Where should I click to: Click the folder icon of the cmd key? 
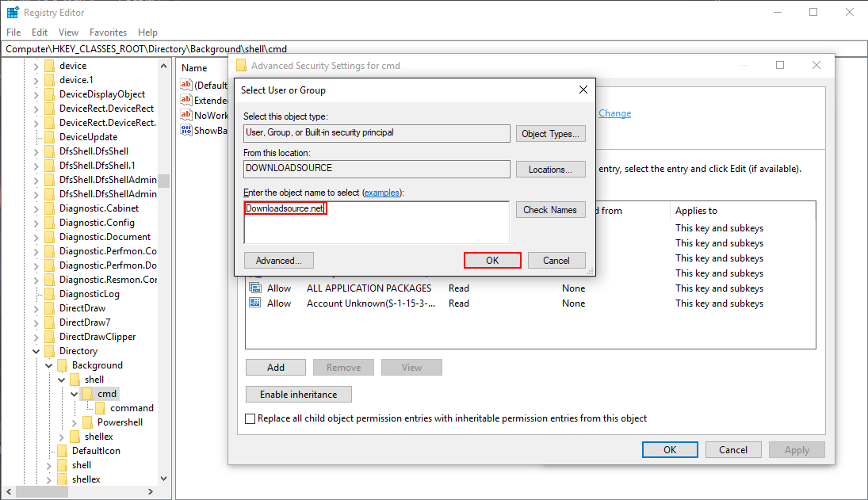click(x=87, y=393)
